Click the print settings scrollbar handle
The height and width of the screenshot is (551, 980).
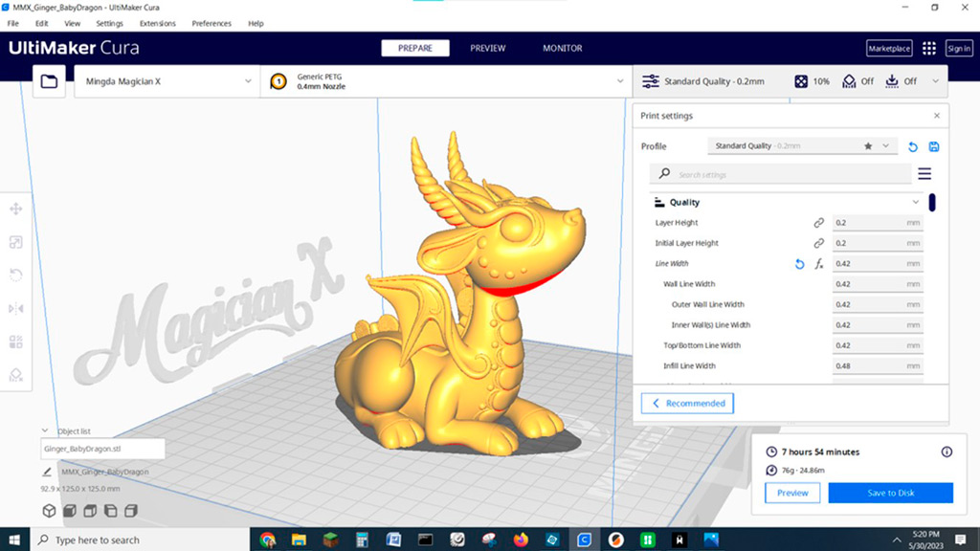pyautogui.click(x=932, y=203)
